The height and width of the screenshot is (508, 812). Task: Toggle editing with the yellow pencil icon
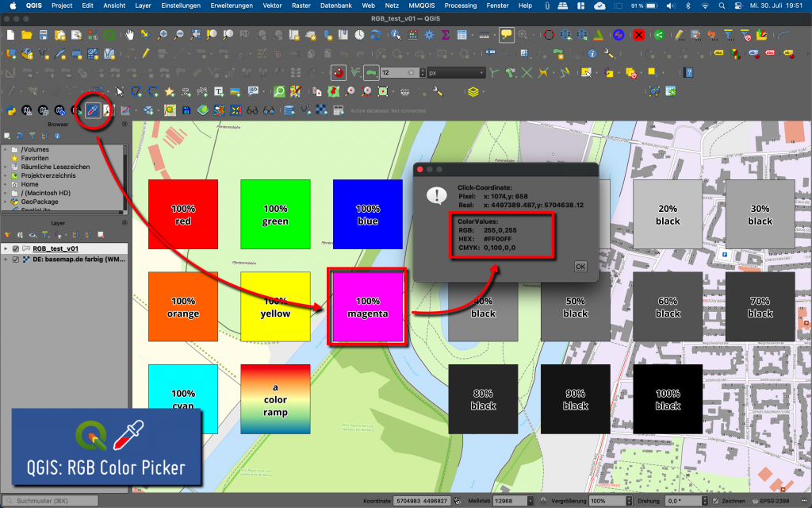(x=146, y=53)
